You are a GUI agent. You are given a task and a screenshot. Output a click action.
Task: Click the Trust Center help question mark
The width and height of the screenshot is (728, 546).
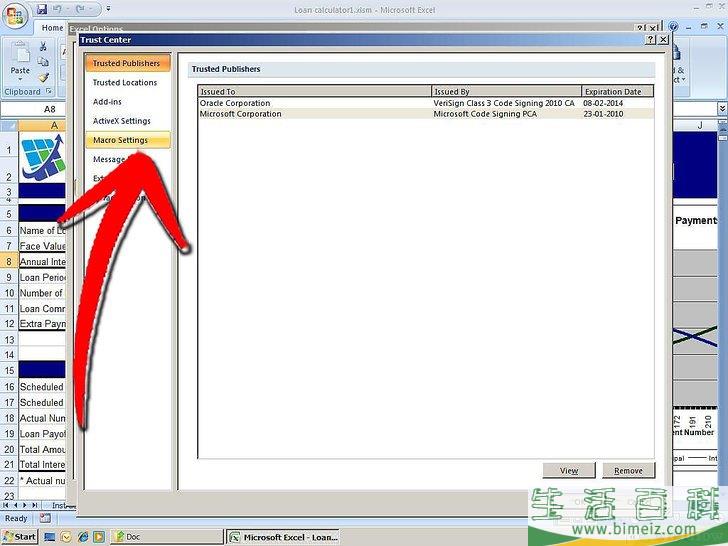(x=650, y=40)
